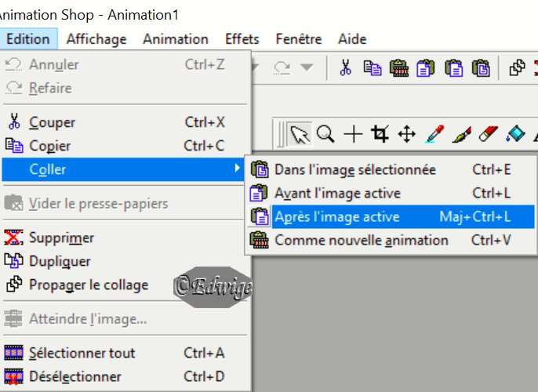This screenshot has width=538, height=392.
Task: Select the Paint Brush tool
Action: [x=461, y=134]
